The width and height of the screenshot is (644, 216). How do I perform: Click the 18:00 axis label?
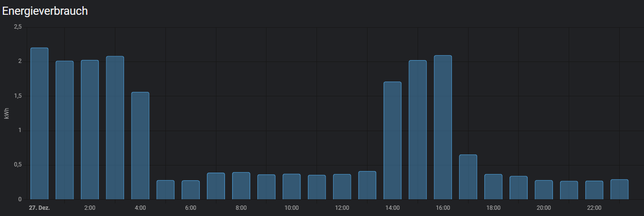tap(493, 208)
